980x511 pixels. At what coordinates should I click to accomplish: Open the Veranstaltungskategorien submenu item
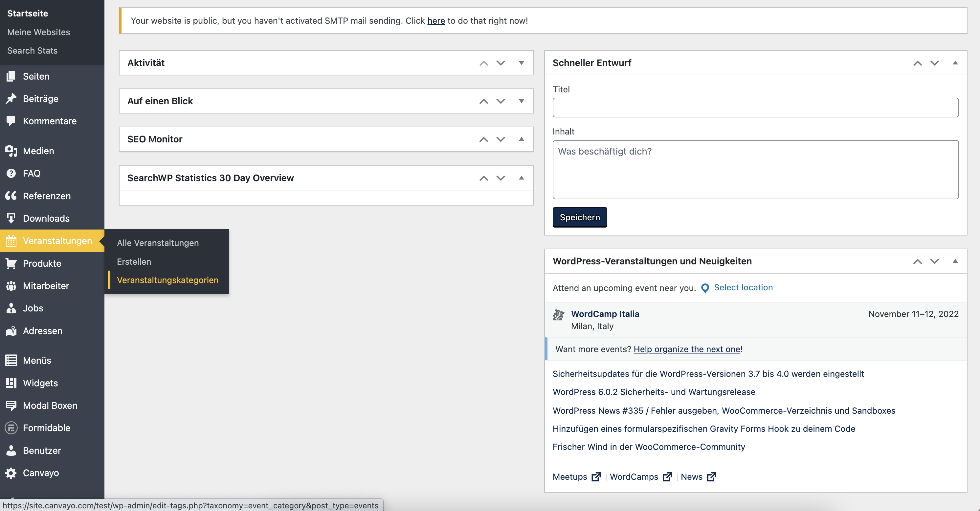point(167,280)
